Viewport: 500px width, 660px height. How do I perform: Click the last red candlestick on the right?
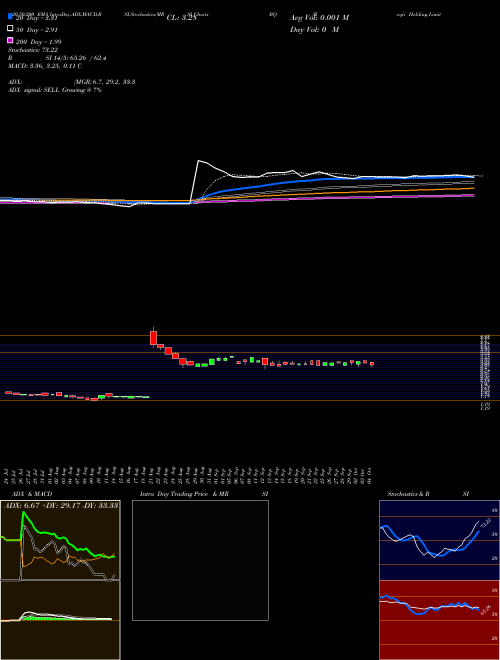[372, 364]
